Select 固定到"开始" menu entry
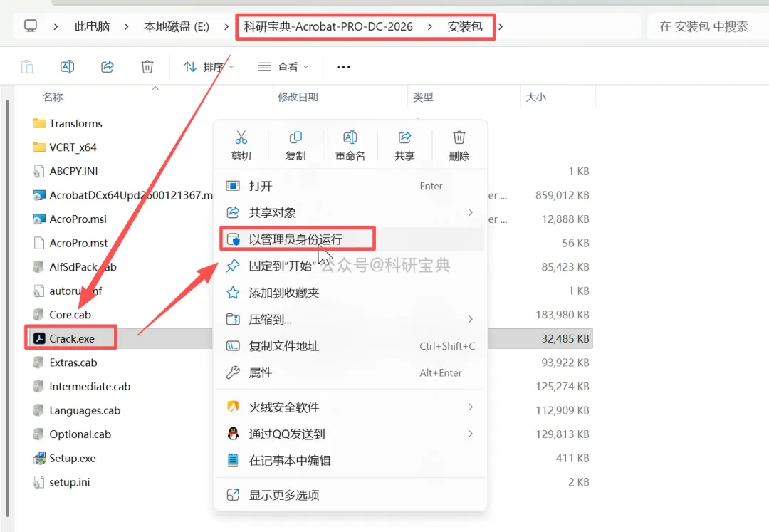The height and width of the screenshot is (532, 769). click(350, 266)
